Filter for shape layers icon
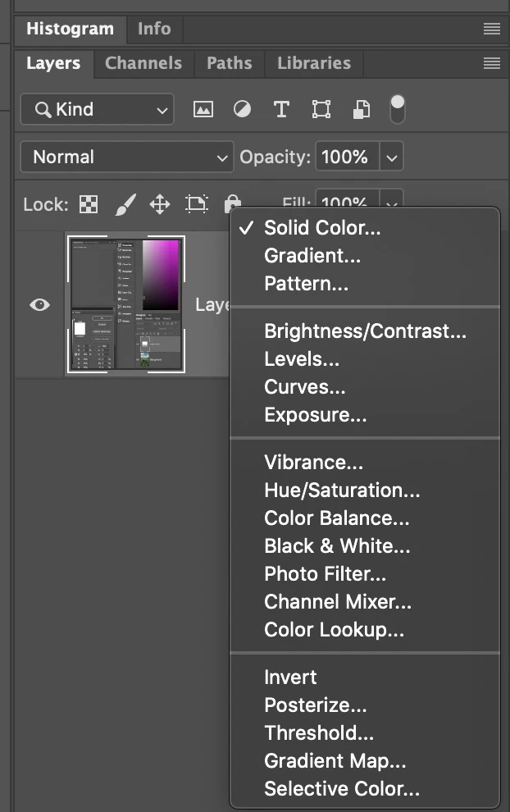Image resolution: width=510 pixels, height=812 pixels. 321,109
